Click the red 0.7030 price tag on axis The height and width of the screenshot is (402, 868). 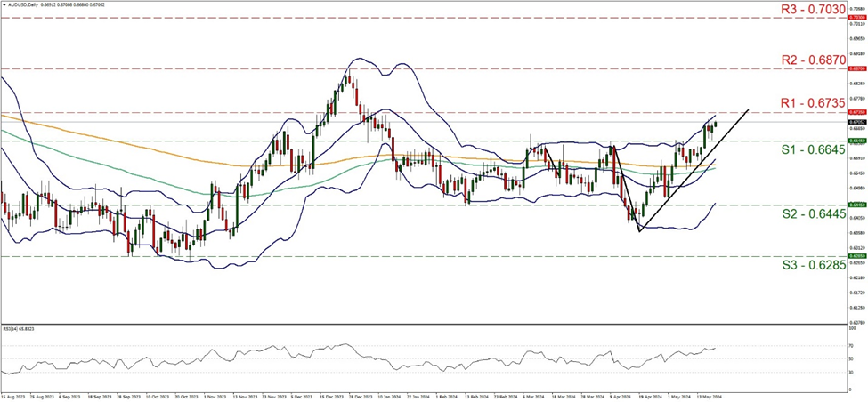coord(856,17)
